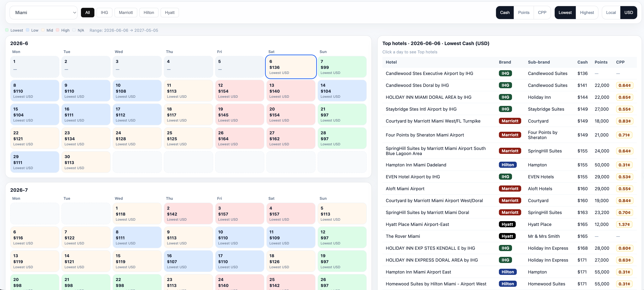Select Highest price mode
The height and width of the screenshot is (290, 644).
[x=587, y=12]
